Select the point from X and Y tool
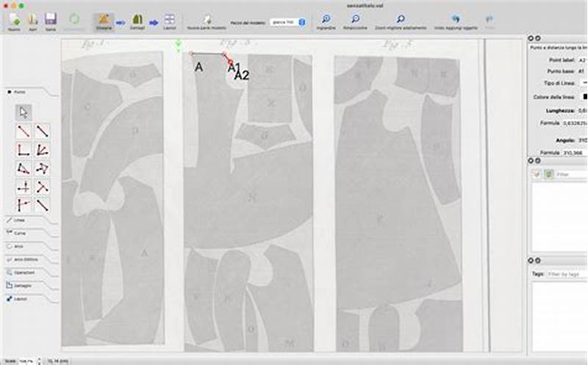588x365 pixels. pyautogui.click(x=24, y=187)
